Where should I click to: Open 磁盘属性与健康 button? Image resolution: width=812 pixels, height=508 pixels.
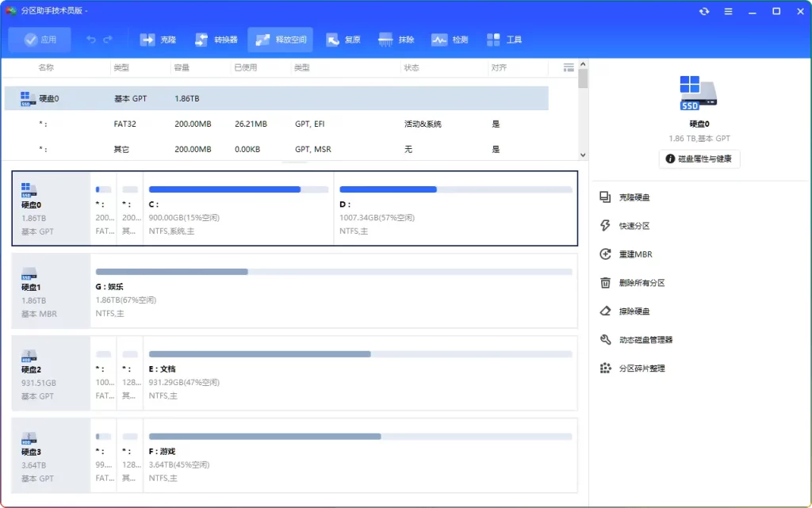[699, 159]
